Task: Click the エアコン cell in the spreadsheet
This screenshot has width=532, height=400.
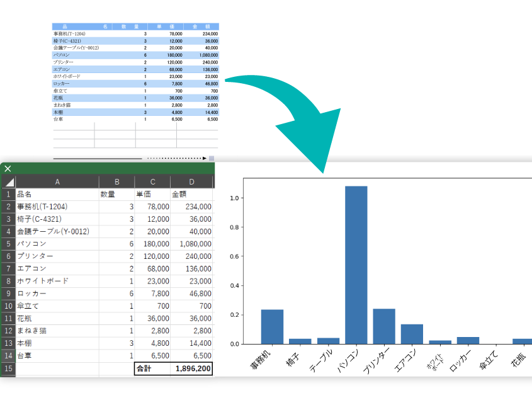Action: pyautogui.click(x=57, y=268)
